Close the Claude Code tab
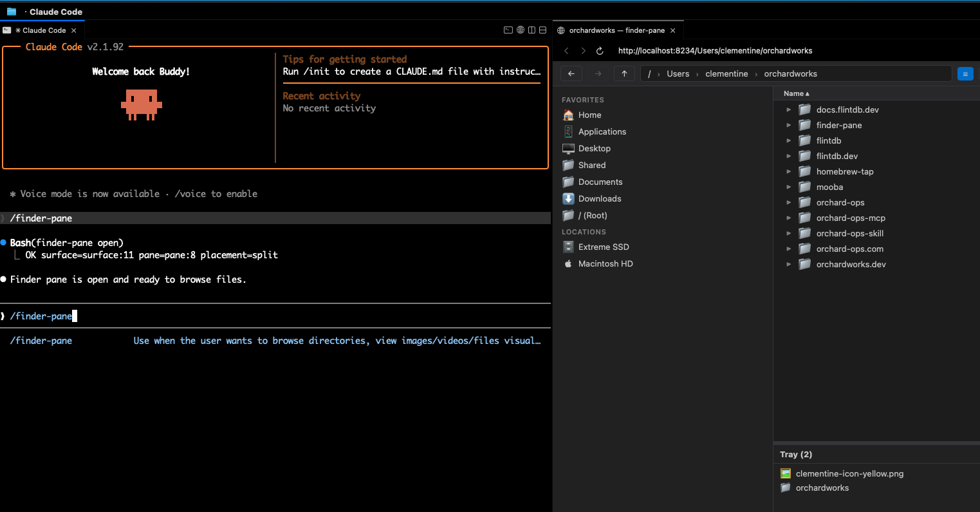This screenshot has height=512, width=980. 74,30
